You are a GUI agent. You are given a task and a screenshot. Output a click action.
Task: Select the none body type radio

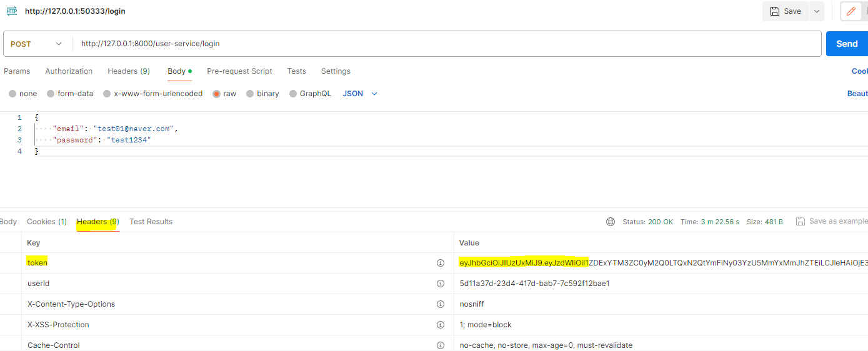(x=12, y=94)
